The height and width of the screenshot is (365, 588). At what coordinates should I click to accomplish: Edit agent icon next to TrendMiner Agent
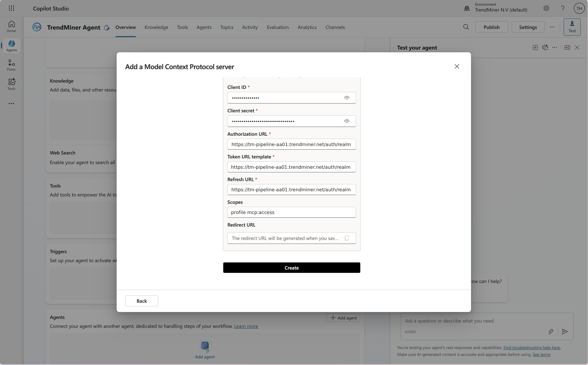107,28
